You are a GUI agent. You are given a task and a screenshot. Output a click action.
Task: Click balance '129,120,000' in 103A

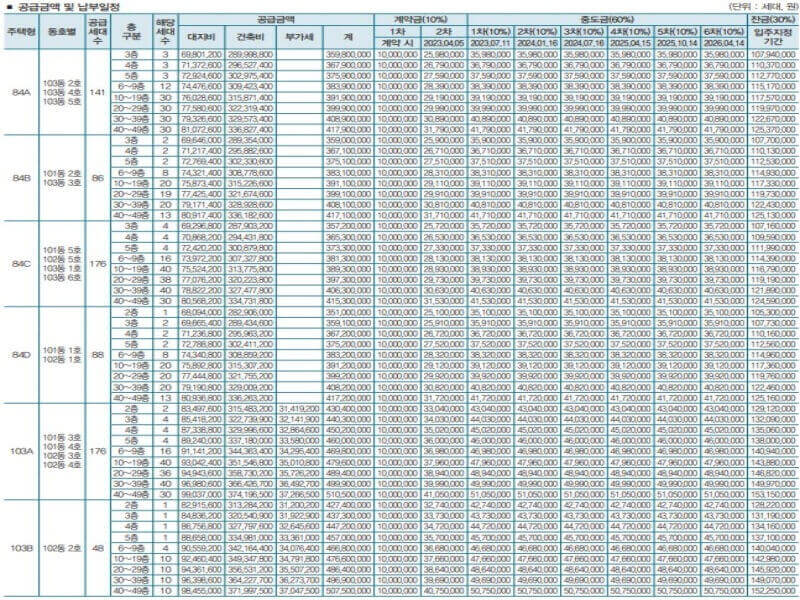[772, 409]
